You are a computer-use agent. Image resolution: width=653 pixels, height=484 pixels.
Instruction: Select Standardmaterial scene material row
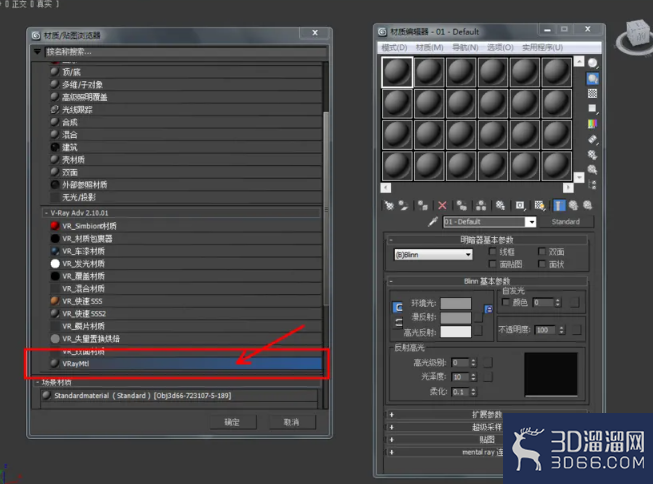click(x=179, y=395)
